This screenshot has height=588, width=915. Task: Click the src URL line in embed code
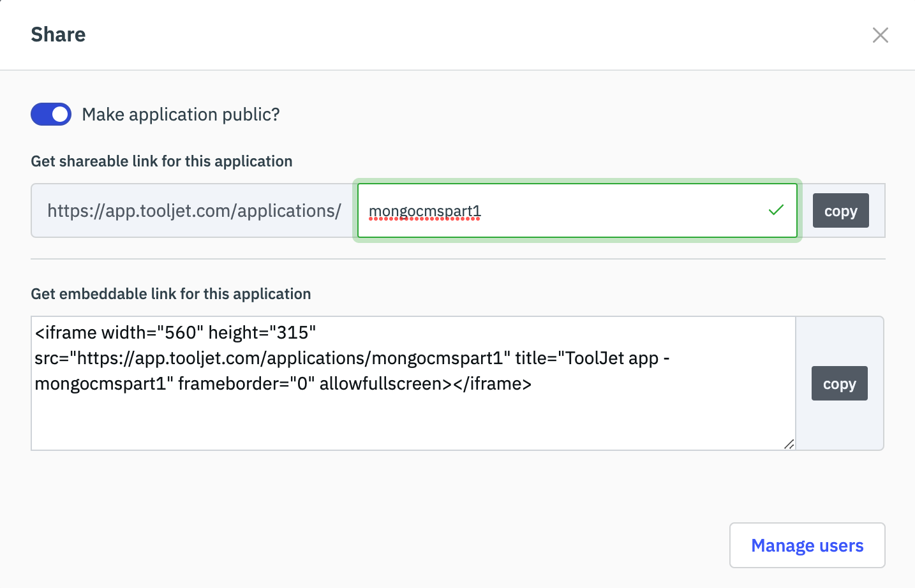(268, 358)
